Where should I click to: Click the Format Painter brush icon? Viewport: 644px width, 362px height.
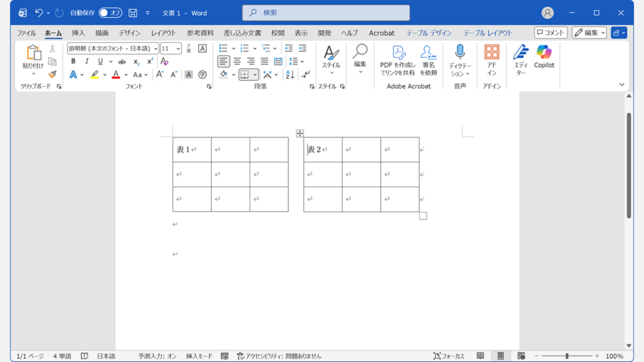pos(52,74)
